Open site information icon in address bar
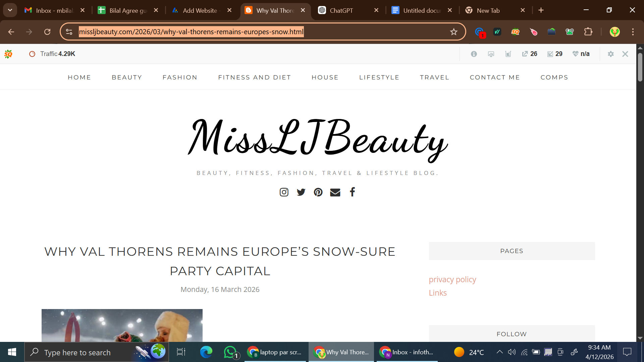644x362 pixels. pyautogui.click(x=69, y=32)
